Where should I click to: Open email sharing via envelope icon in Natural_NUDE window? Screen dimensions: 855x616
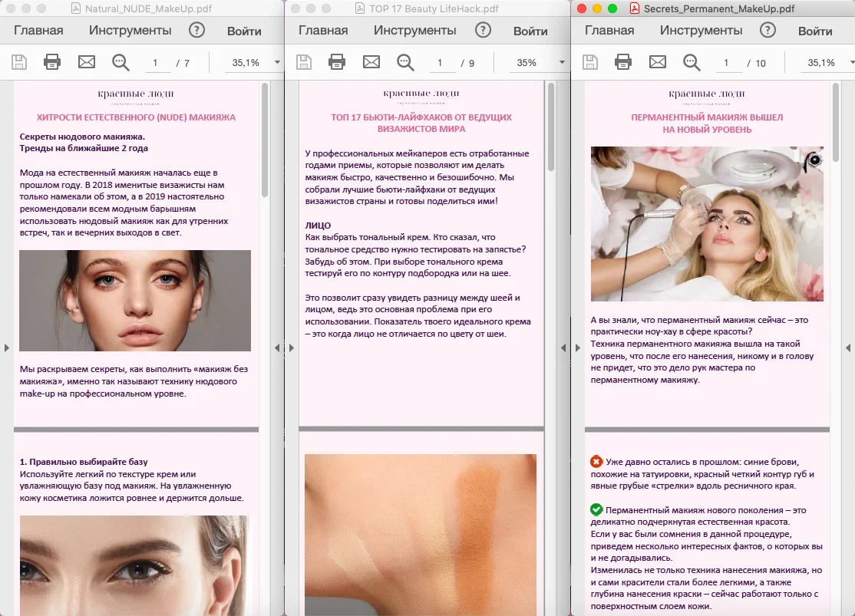[x=85, y=62]
